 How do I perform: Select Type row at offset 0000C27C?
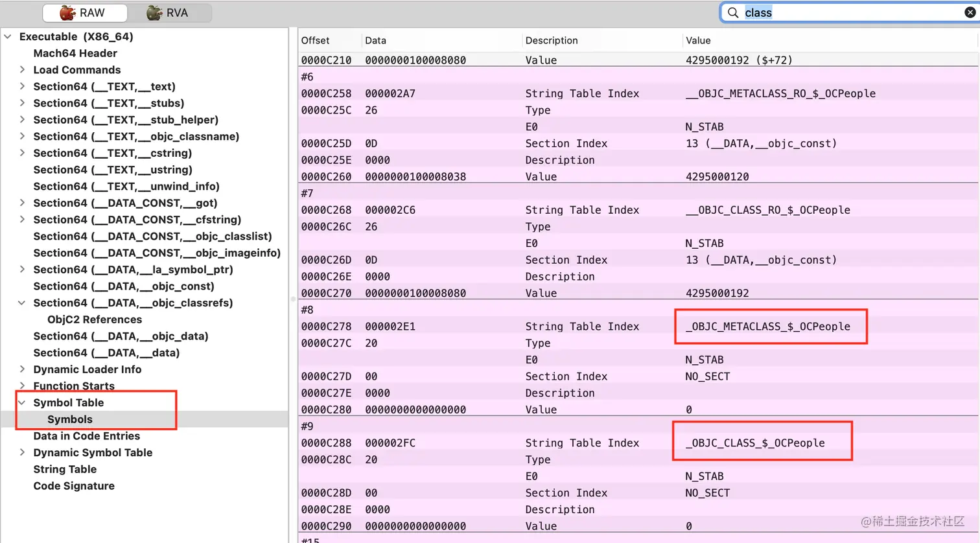pos(638,343)
